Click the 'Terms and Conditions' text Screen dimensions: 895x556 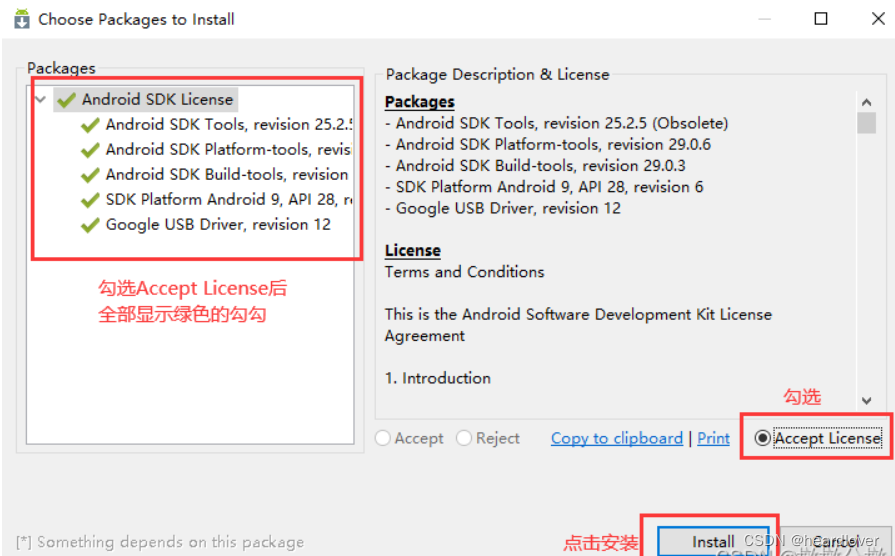coord(465,272)
